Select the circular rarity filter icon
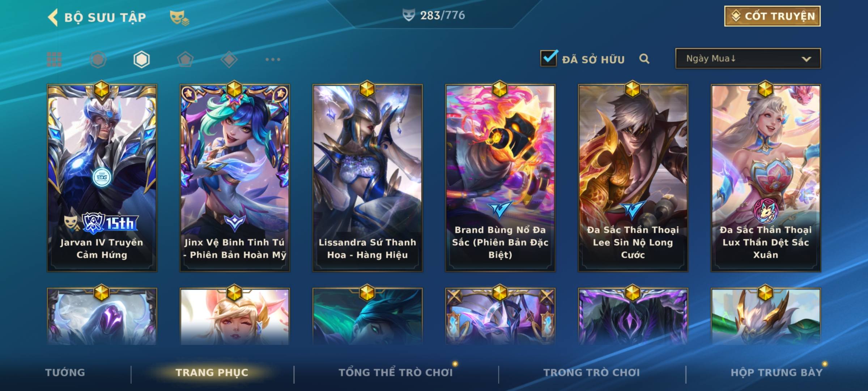This screenshot has width=868, height=391. click(x=98, y=59)
